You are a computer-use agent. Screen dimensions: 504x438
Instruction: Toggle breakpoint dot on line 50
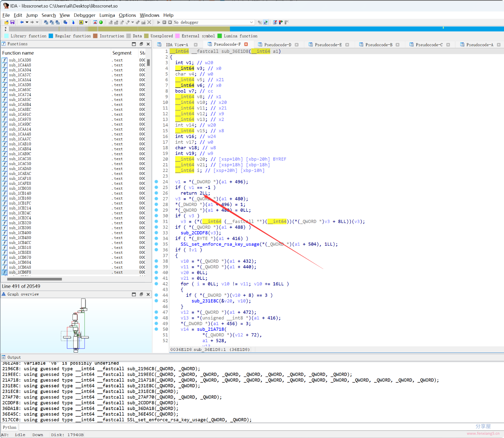pyautogui.click(x=156, y=329)
